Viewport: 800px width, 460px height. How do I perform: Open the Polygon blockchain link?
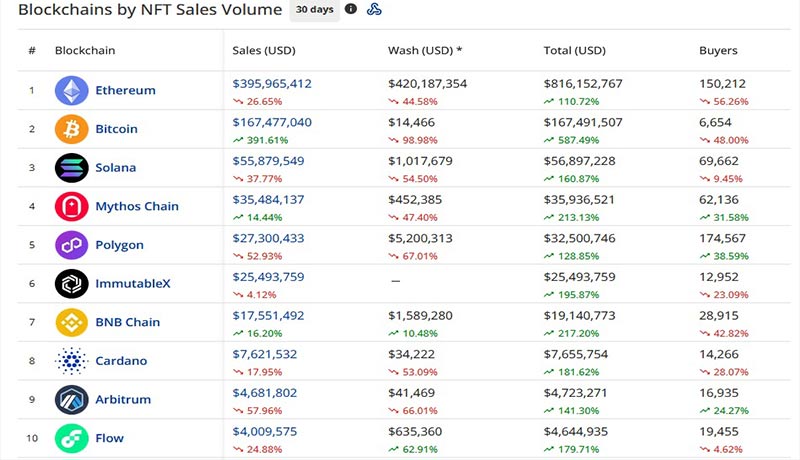[x=119, y=245]
